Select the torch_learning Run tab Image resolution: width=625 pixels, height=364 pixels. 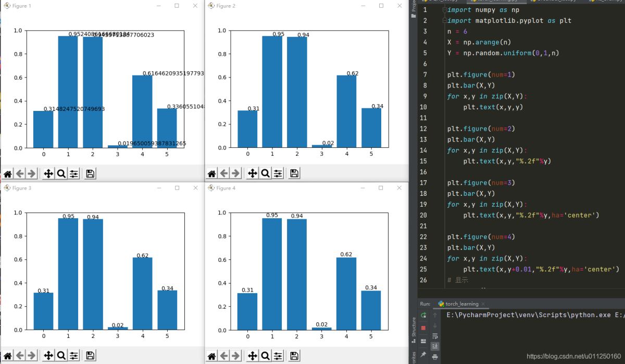point(457,304)
